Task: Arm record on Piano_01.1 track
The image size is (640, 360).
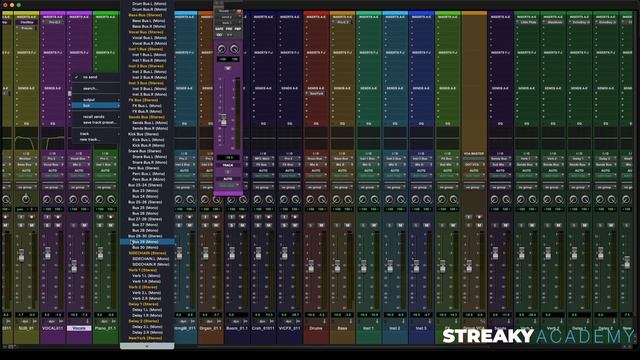Action: [111, 217]
